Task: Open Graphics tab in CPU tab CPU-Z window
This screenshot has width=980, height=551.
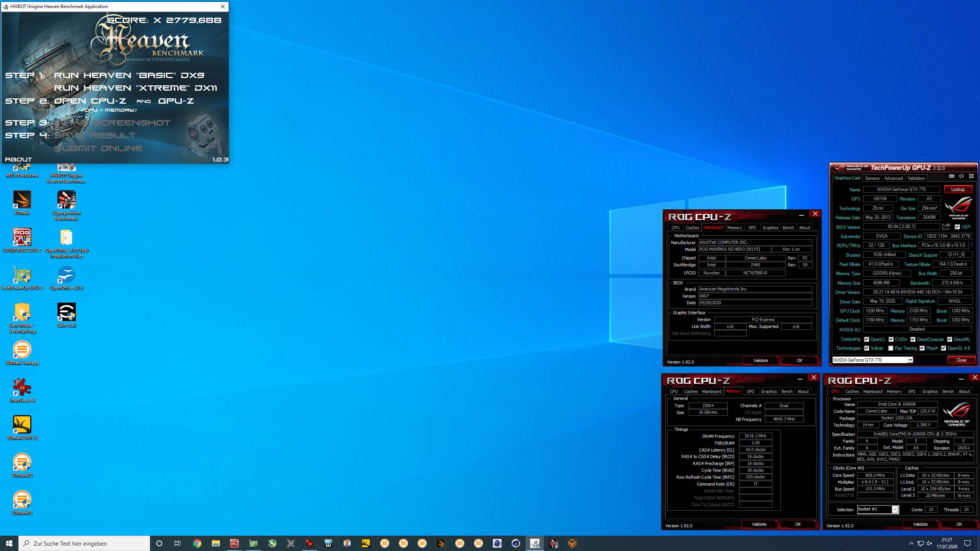Action: point(930,391)
